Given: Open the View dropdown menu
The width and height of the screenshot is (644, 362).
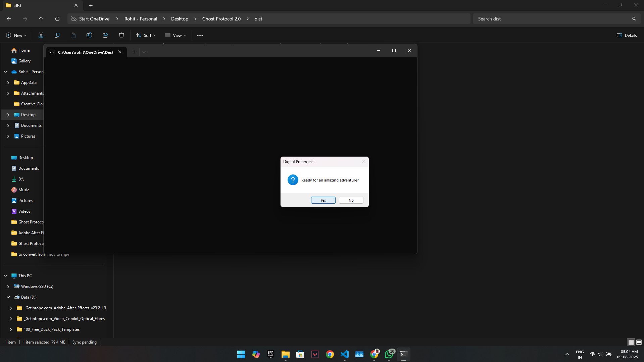Looking at the screenshot, I should click(176, 35).
